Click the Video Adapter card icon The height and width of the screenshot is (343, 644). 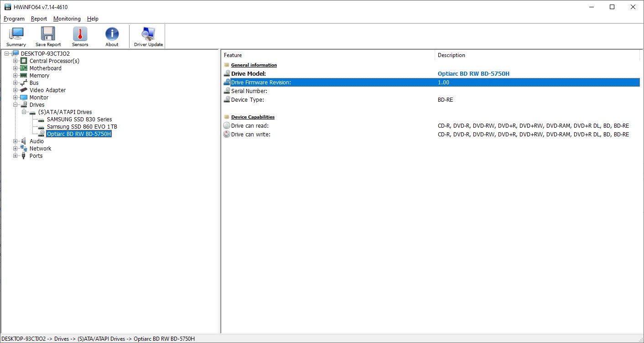[24, 90]
